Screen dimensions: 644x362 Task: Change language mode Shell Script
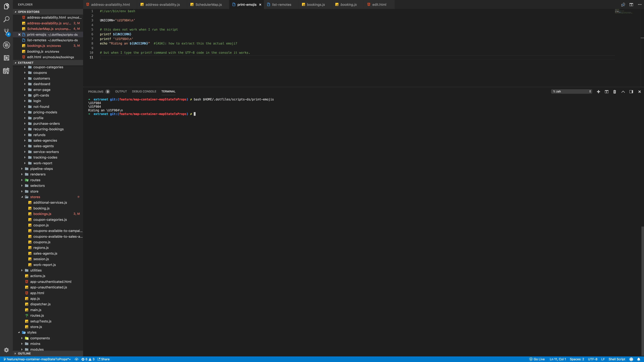point(617,359)
